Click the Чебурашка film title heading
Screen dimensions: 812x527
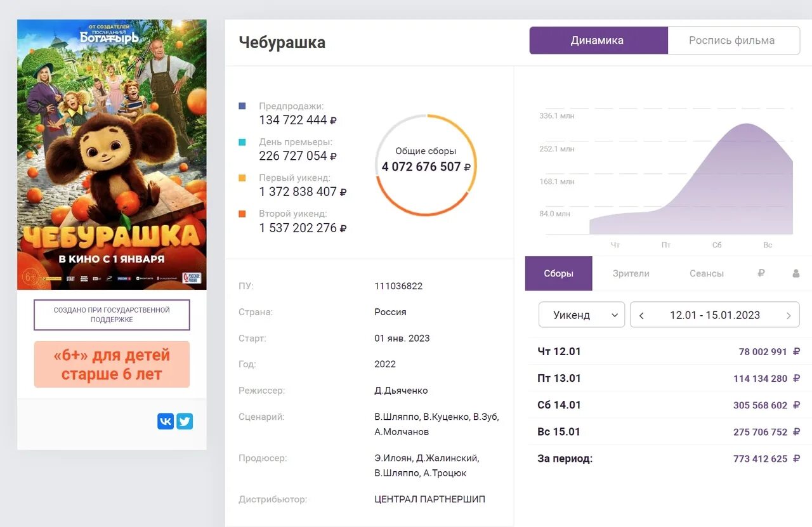coord(282,42)
